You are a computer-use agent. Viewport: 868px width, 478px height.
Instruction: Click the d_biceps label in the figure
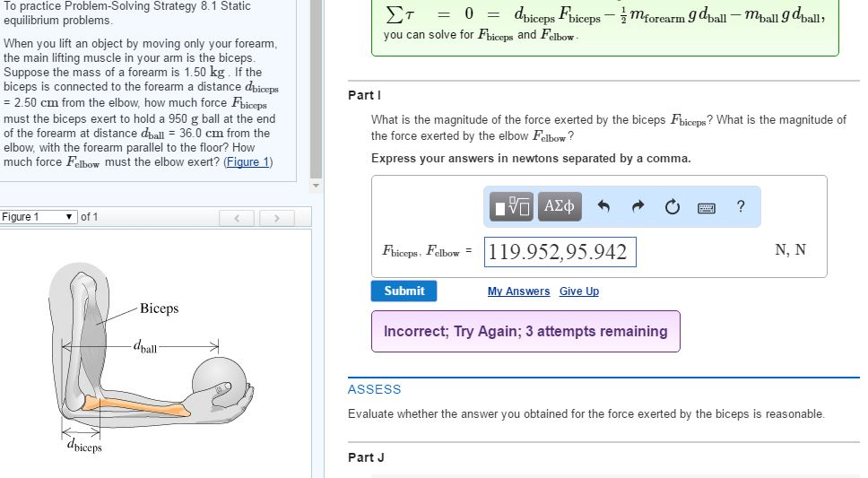[x=84, y=445]
